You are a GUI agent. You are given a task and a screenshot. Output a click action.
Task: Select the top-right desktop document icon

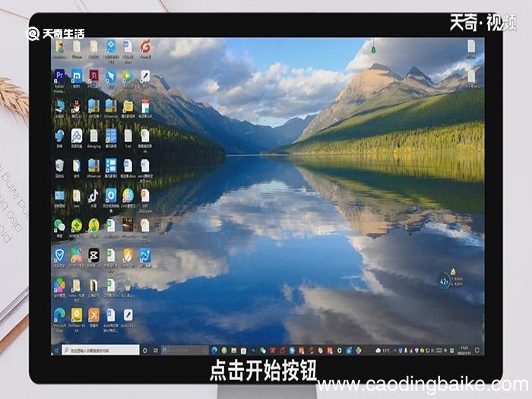pos(471,46)
